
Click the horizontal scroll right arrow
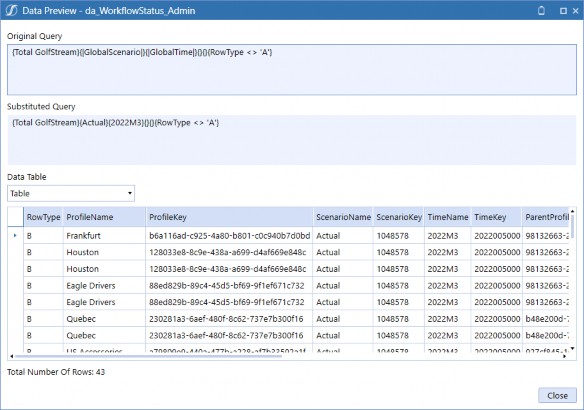(x=565, y=356)
